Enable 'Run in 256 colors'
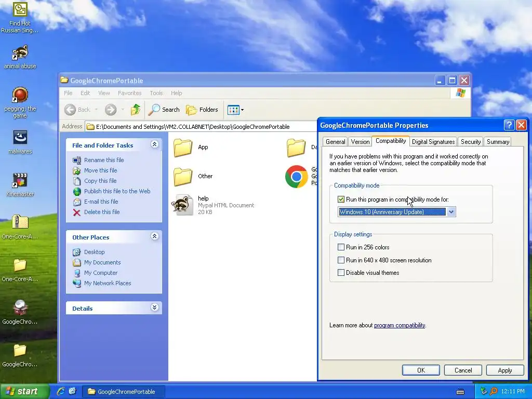The height and width of the screenshot is (399, 532). [341, 247]
